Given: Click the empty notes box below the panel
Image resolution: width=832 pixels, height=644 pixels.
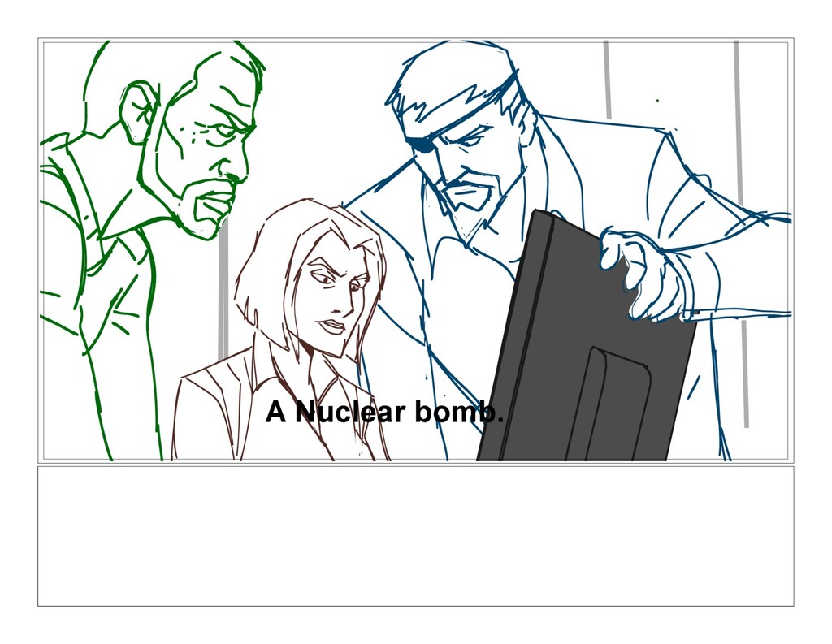Looking at the screenshot, I should (x=415, y=536).
